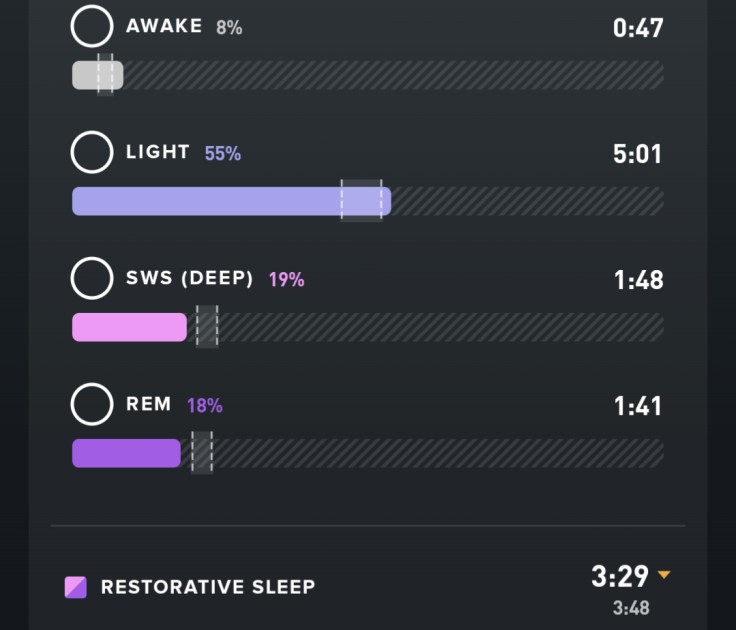Image resolution: width=736 pixels, height=630 pixels.
Task: Click the Awake typical range marker
Action: point(106,75)
